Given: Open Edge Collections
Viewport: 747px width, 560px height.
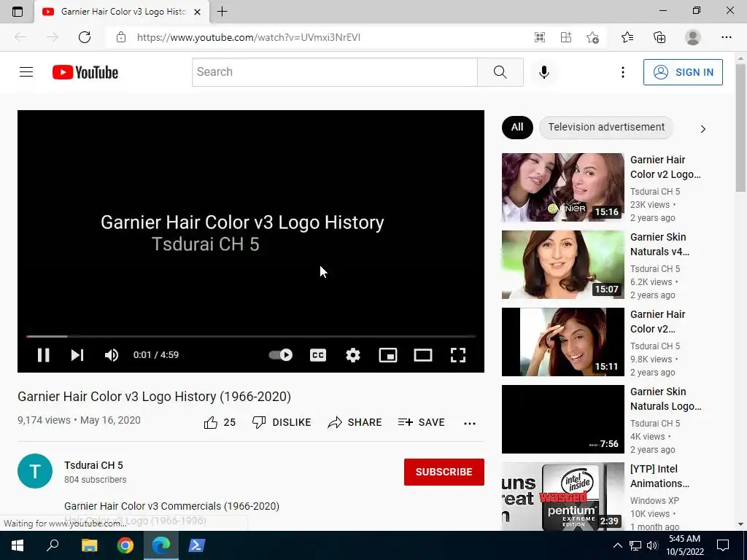Looking at the screenshot, I should (659, 37).
